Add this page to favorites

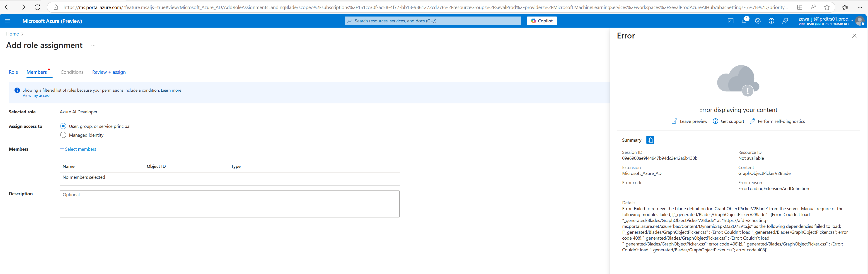pyautogui.click(x=827, y=7)
